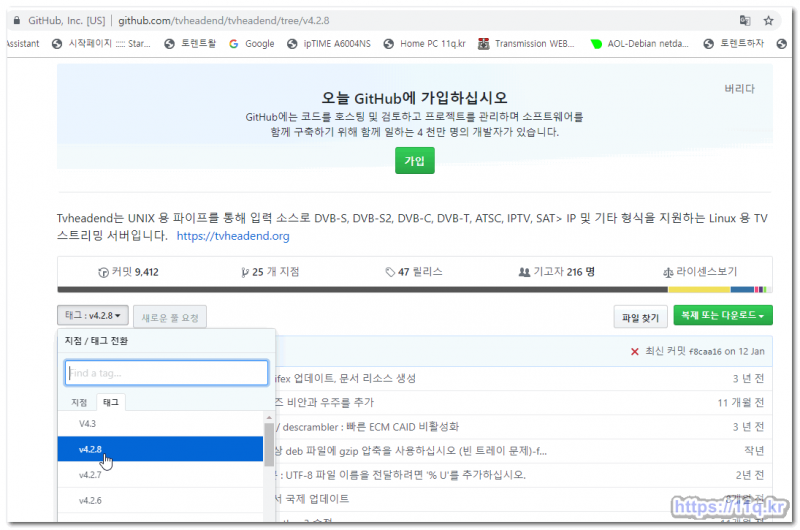800x530 pixels.
Task: Bookmark this page with the star icon
Action: [768, 20]
